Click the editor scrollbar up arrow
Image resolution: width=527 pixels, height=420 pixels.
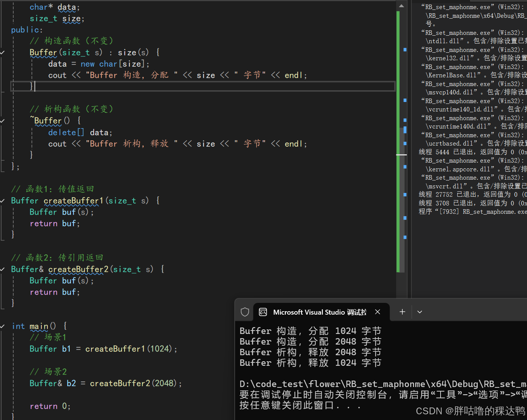coord(402,6)
